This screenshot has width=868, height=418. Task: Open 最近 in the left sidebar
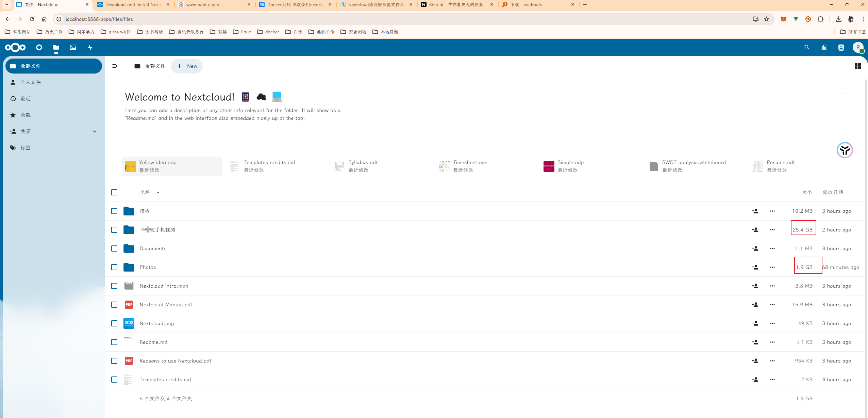(25, 98)
